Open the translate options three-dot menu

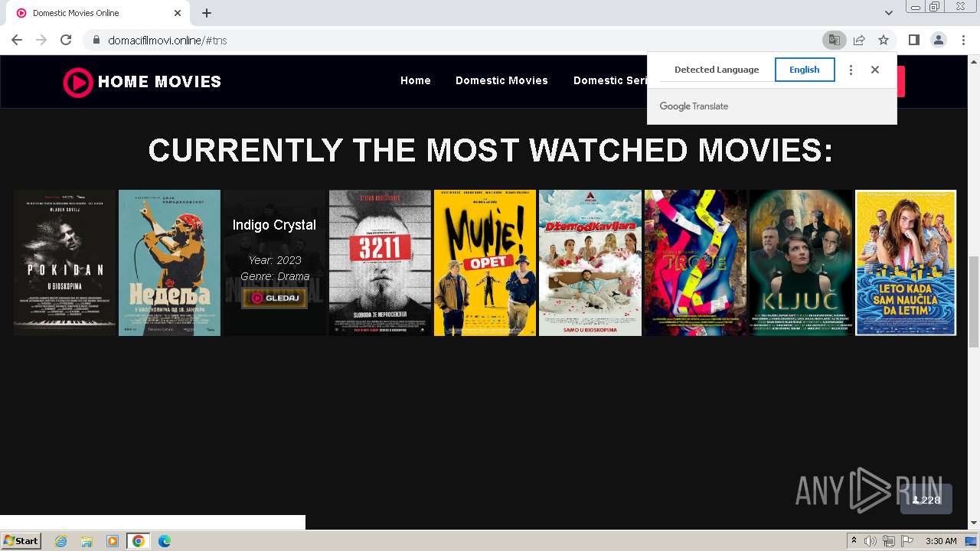(x=851, y=70)
